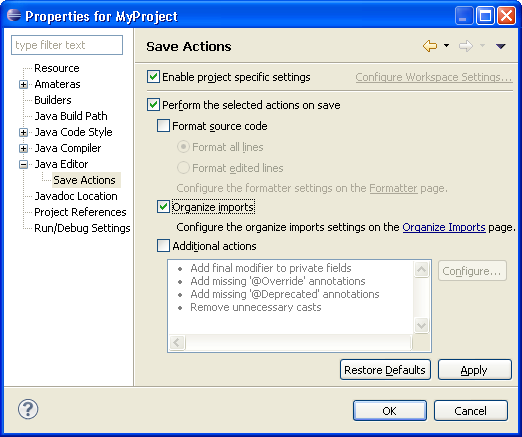Open the Run/Debug Settings page
The width and height of the screenshot is (522, 437).
pos(82,228)
